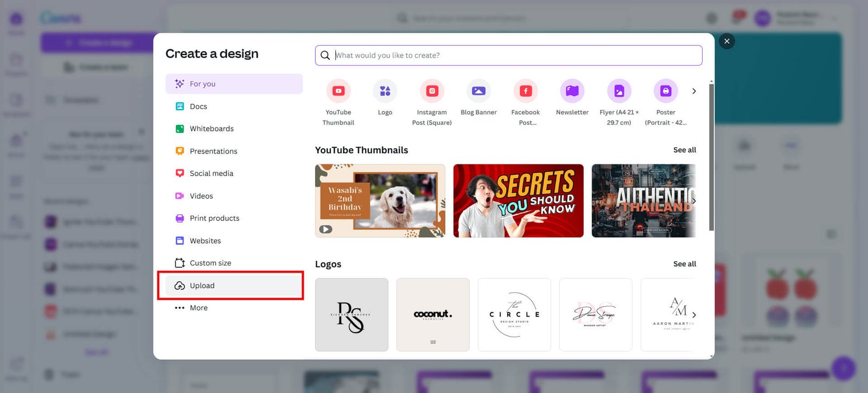
Task: Select the Newsletter icon
Action: coord(572,91)
